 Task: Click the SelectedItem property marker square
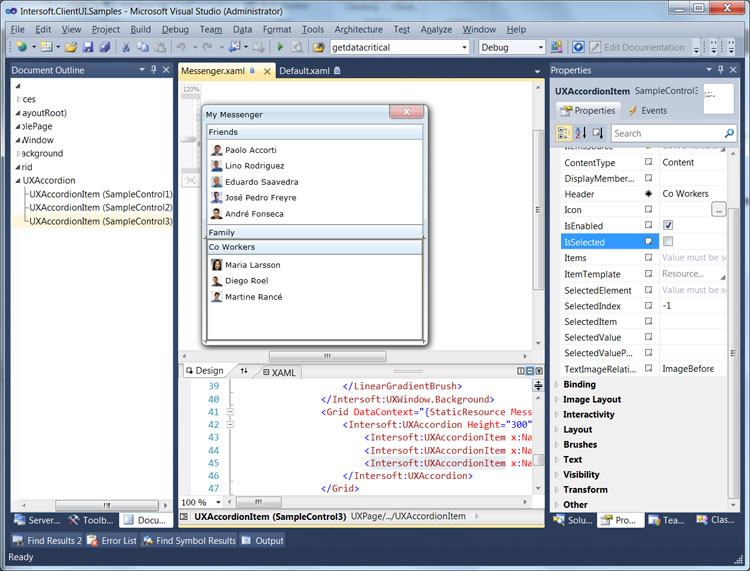tap(649, 321)
